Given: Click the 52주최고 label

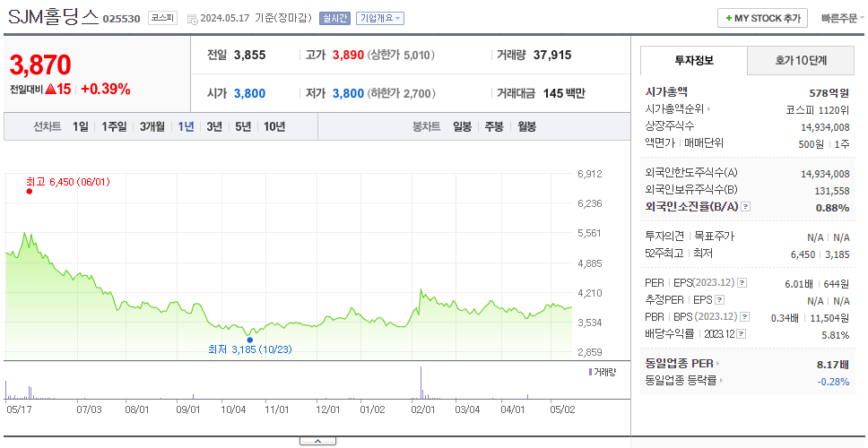Looking at the screenshot, I should (664, 254).
